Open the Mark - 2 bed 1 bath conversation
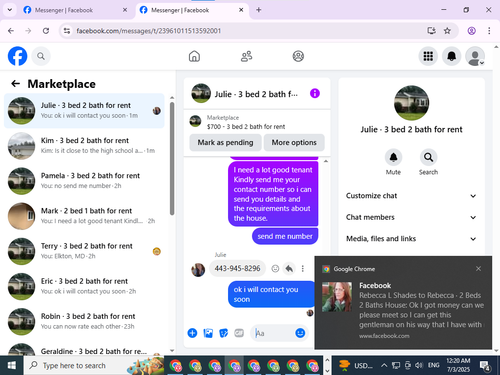Viewport: 500px width, 375px height. click(x=84, y=216)
